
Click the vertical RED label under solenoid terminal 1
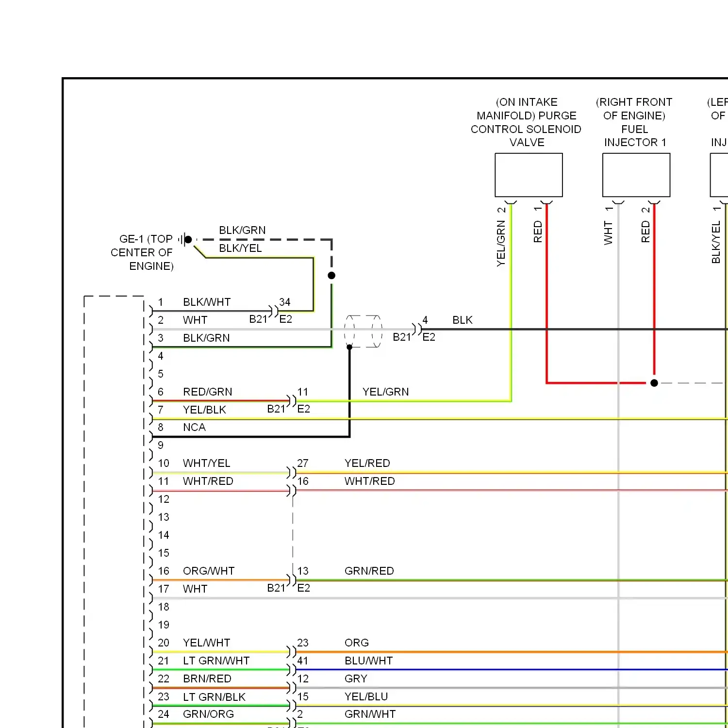[538, 232]
